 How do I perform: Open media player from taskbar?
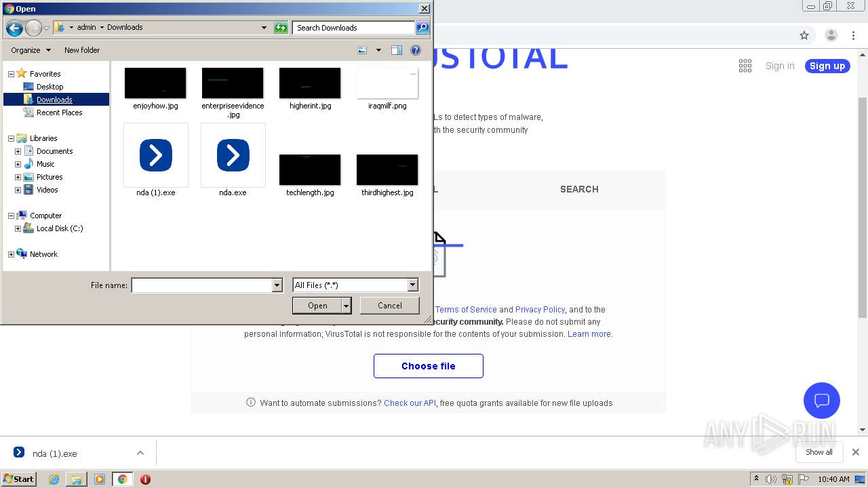(x=100, y=479)
